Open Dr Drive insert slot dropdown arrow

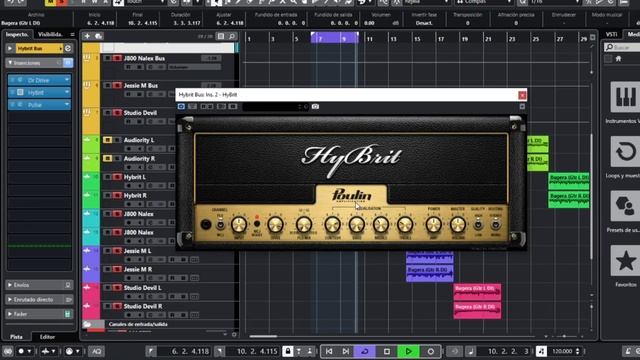[x=67, y=80]
